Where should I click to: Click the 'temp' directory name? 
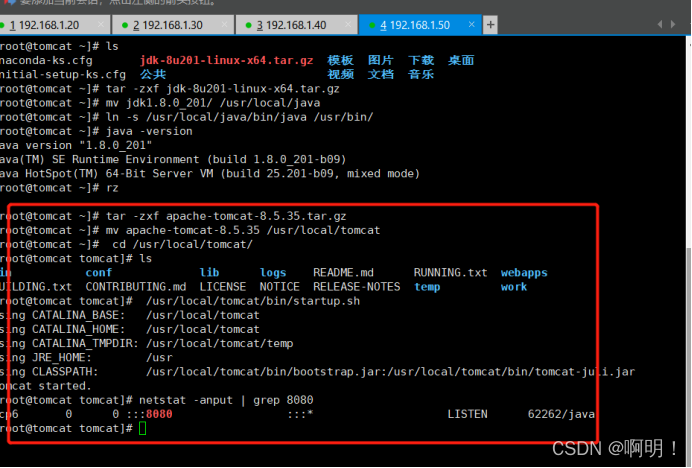click(x=427, y=287)
